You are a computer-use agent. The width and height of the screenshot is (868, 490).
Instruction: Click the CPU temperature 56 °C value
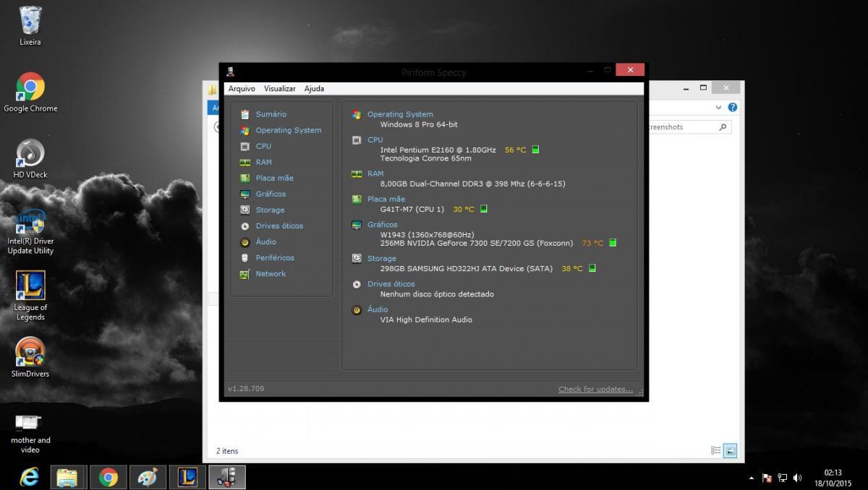click(x=515, y=150)
